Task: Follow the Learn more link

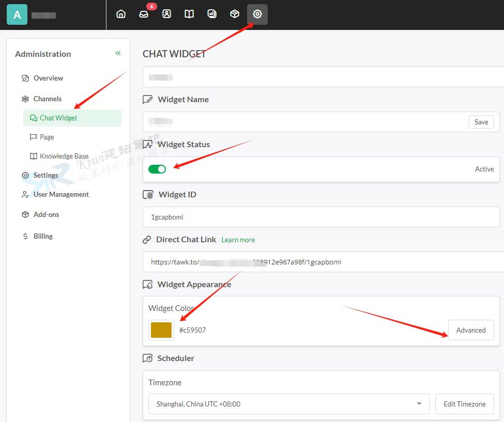Action: click(x=238, y=240)
